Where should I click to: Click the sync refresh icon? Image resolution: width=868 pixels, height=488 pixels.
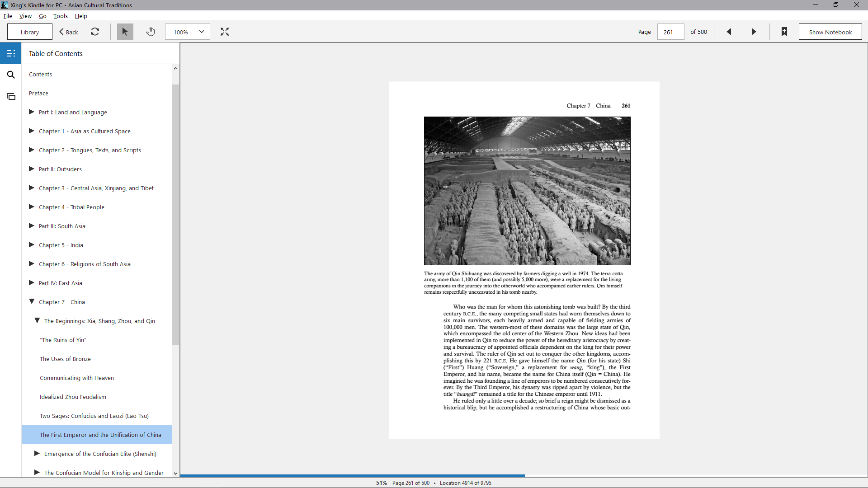point(95,32)
